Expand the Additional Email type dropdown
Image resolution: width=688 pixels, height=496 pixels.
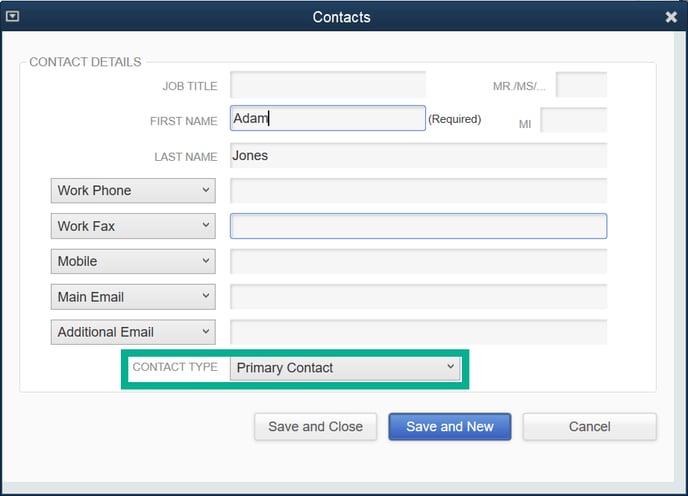pyautogui.click(x=133, y=332)
